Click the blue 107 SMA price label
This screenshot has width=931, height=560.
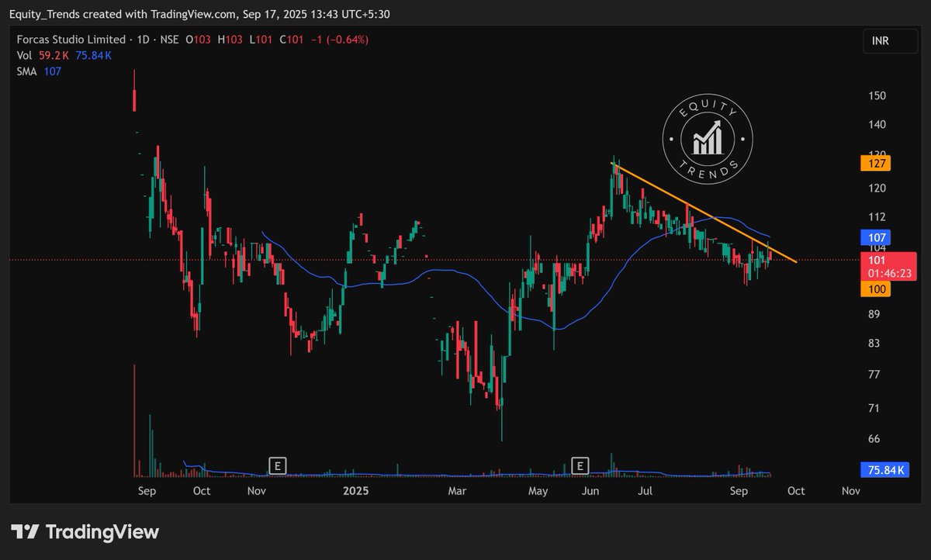(876, 236)
